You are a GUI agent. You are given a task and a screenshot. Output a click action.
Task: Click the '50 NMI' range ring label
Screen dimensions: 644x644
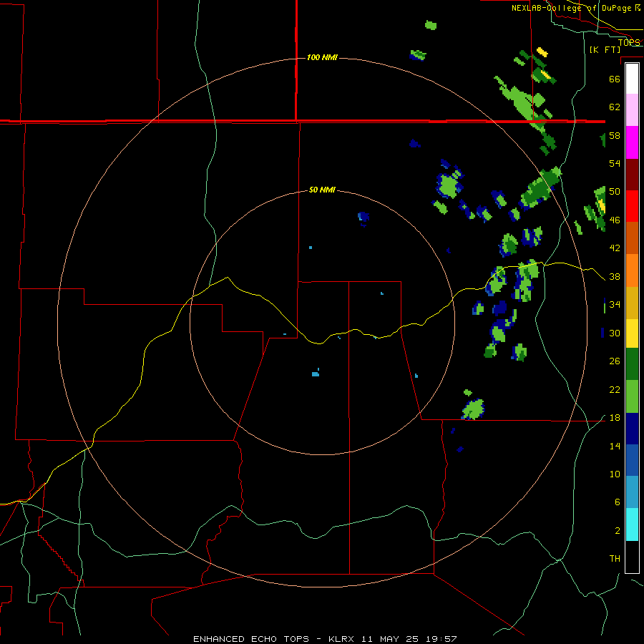coord(322,190)
